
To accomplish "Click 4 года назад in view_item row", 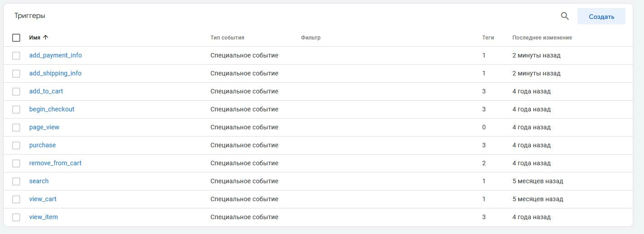I will pyautogui.click(x=531, y=217).
